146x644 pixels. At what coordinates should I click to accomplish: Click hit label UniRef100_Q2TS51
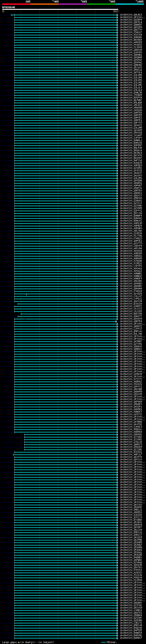click(x=131, y=344)
